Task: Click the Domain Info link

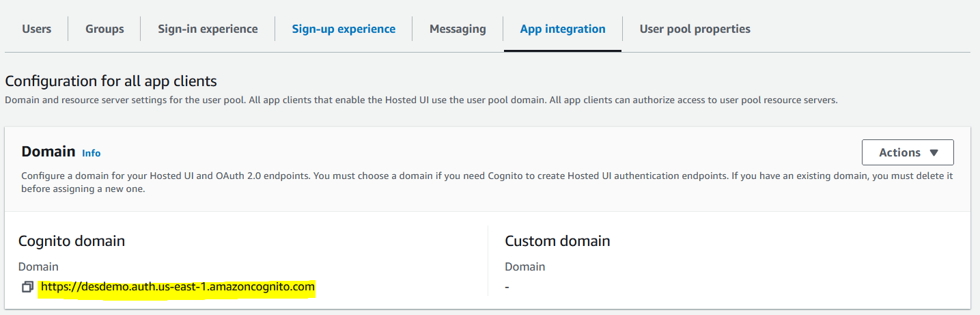Action: (91, 153)
